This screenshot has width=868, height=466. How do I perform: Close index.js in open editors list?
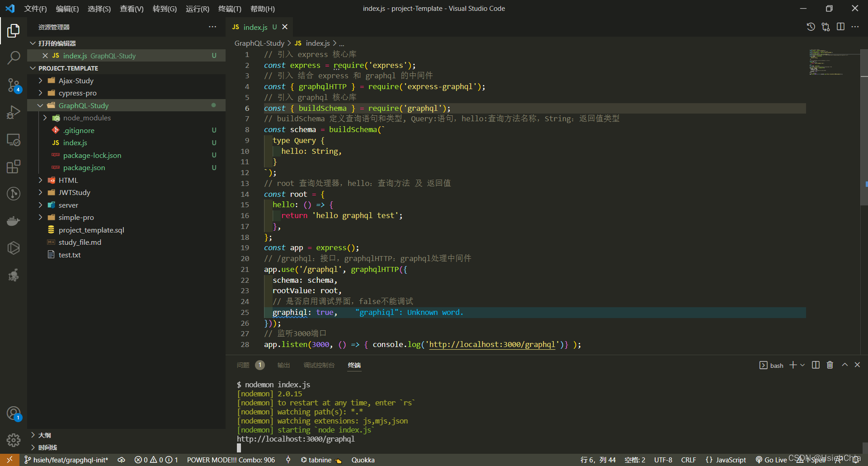[x=45, y=56]
